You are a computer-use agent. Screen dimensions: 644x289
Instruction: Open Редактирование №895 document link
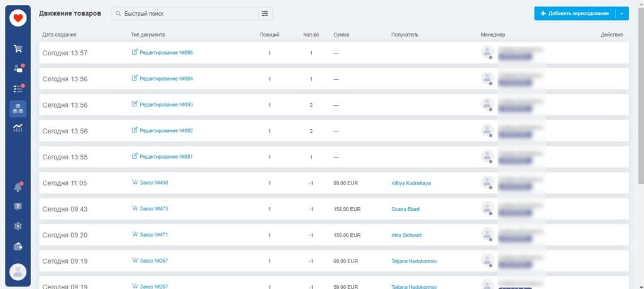coord(166,53)
